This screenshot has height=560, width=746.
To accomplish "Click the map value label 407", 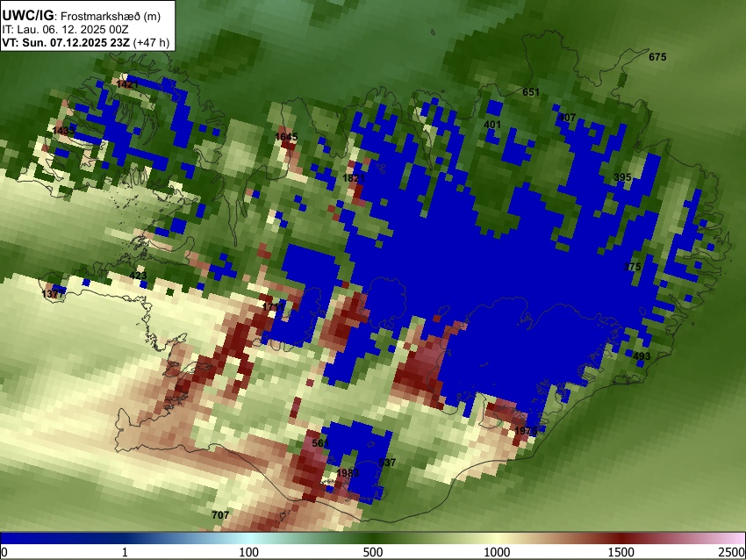I will pyautogui.click(x=567, y=118).
